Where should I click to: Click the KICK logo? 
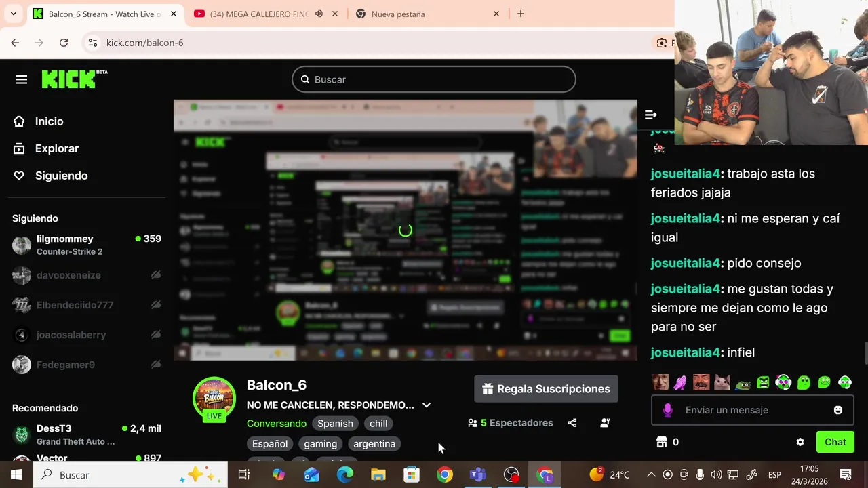click(x=75, y=79)
